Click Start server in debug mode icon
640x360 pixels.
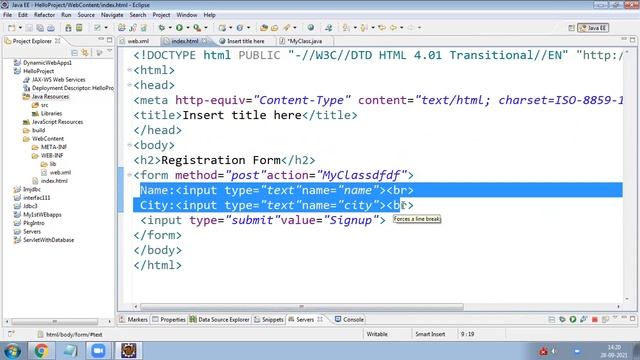(562, 319)
